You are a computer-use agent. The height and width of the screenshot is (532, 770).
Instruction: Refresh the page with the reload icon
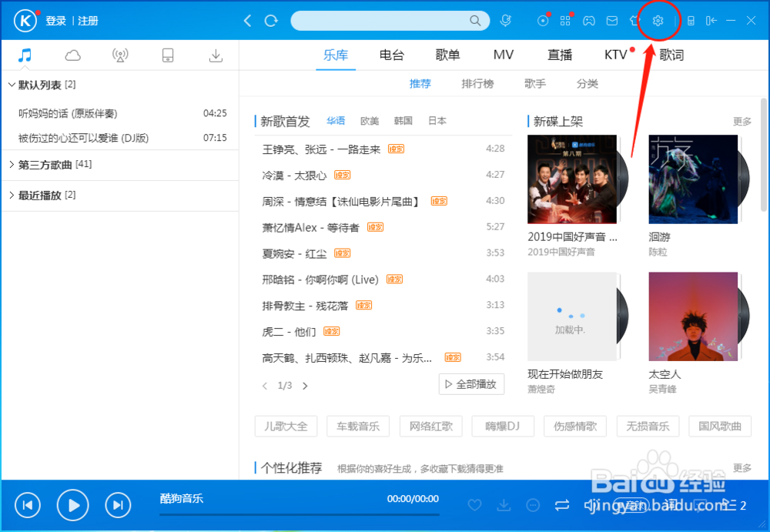tap(271, 21)
